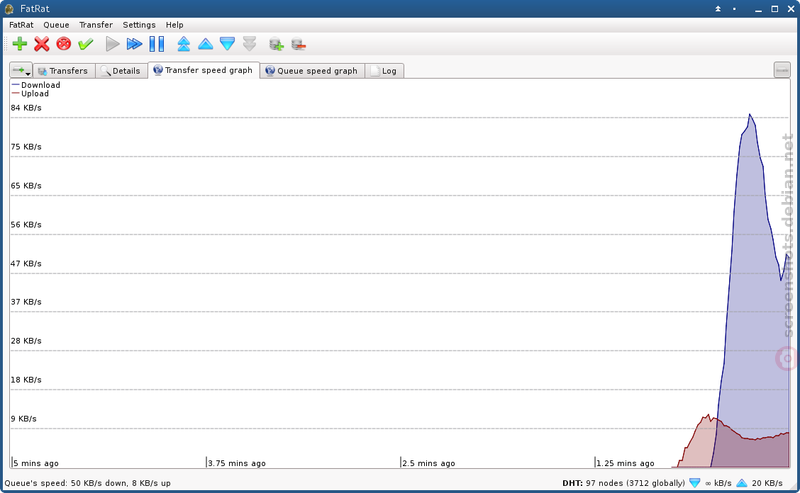Switch to the Details tab
Image resolution: width=800 pixels, height=493 pixels.
(121, 70)
